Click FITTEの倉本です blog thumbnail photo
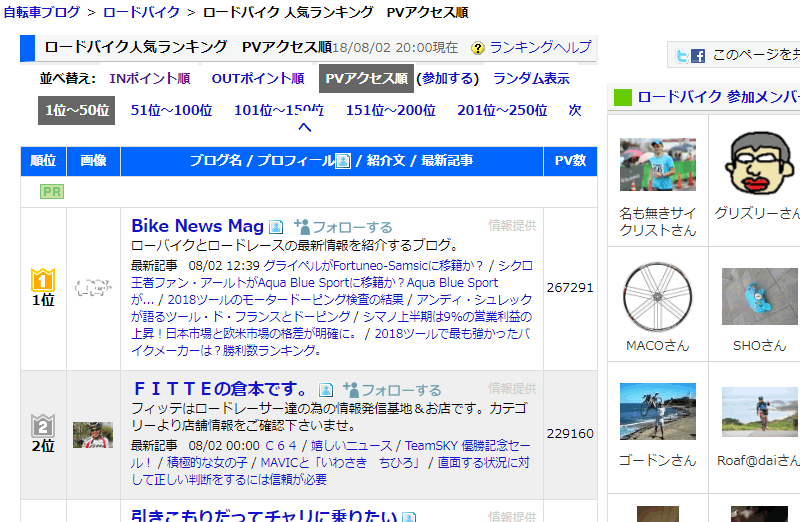Screen dimensions: 800x522 click(93, 435)
